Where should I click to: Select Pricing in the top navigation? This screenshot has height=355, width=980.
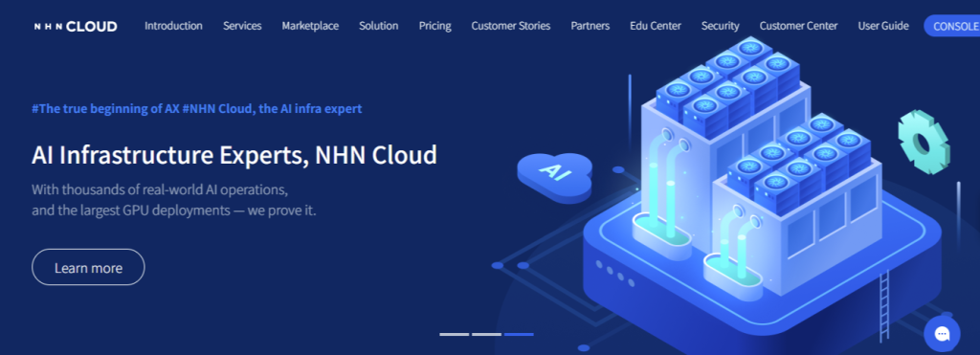coord(435,26)
